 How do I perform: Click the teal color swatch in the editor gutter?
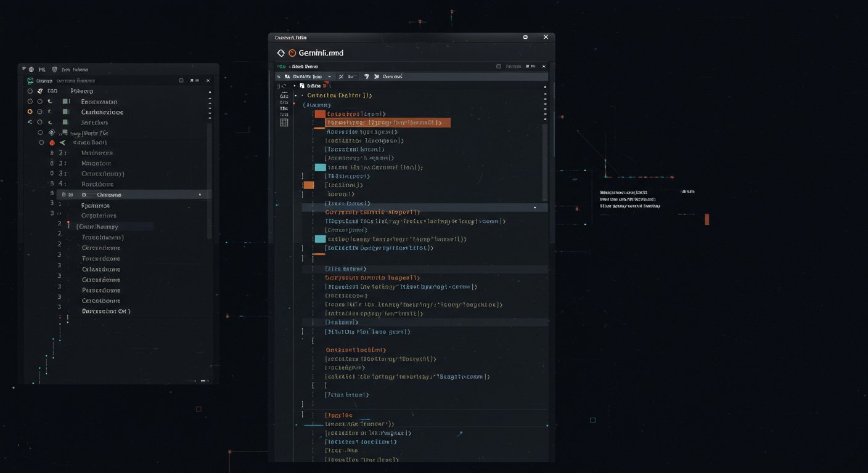pyautogui.click(x=319, y=167)
